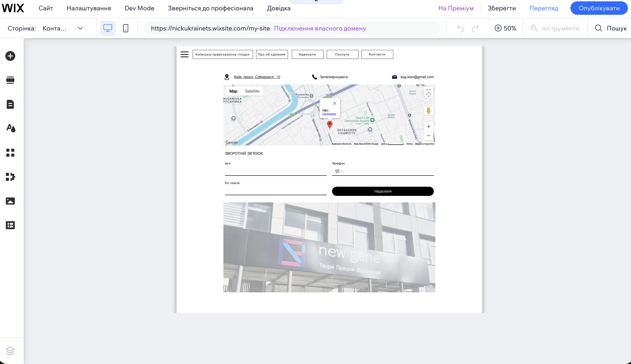Open the hamburger menu on the site header

pos(184,54)
